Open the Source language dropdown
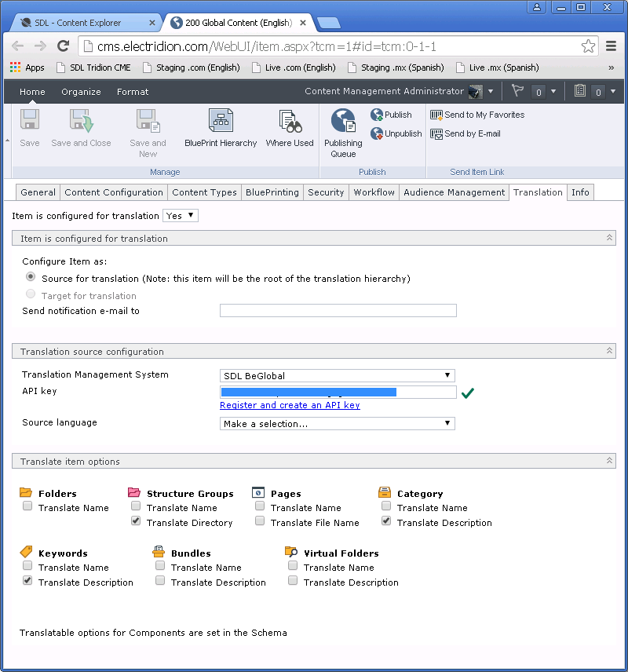Viewport: 628px width, 672px height. [338, 424]
